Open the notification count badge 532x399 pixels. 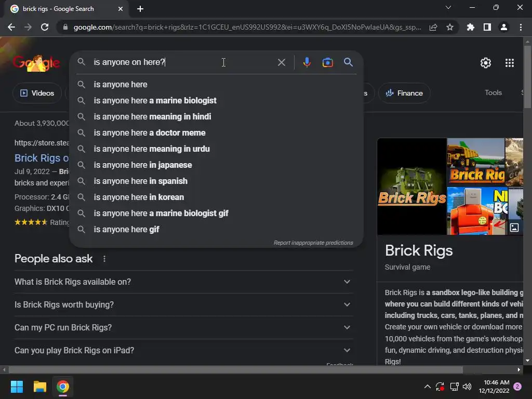tap(517, 387)
